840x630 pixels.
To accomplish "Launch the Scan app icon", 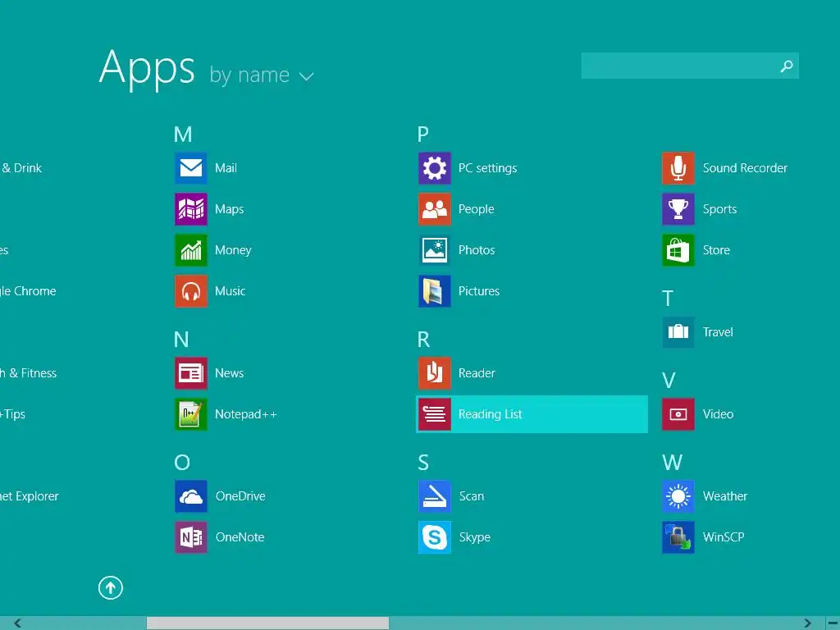I will click(435, 496).
